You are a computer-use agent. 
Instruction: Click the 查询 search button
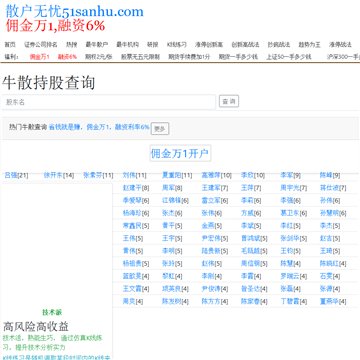point(229,101)
